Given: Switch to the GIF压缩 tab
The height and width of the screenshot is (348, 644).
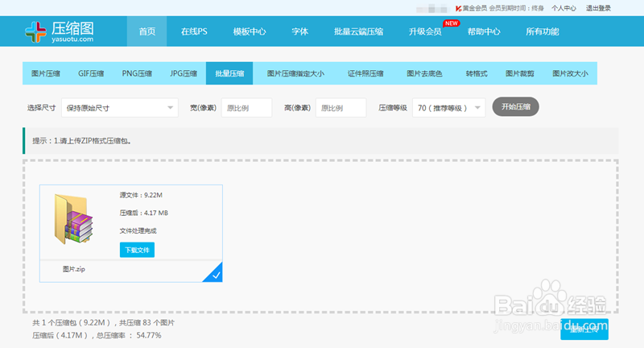Looking at the screenshot, I should 91,73.
